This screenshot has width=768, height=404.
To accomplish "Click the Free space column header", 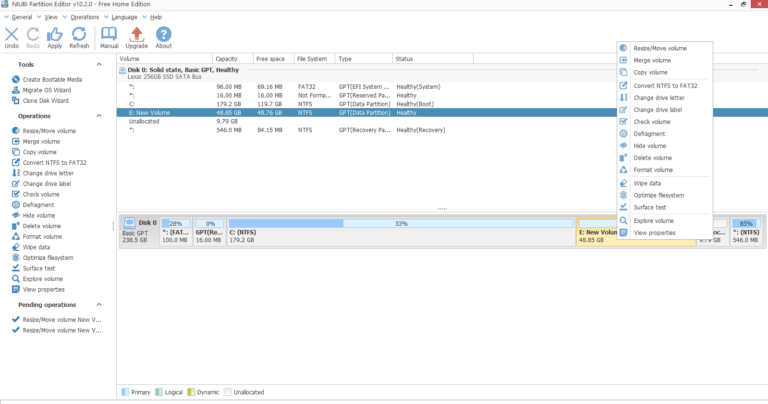I will [x=273, y=59].
